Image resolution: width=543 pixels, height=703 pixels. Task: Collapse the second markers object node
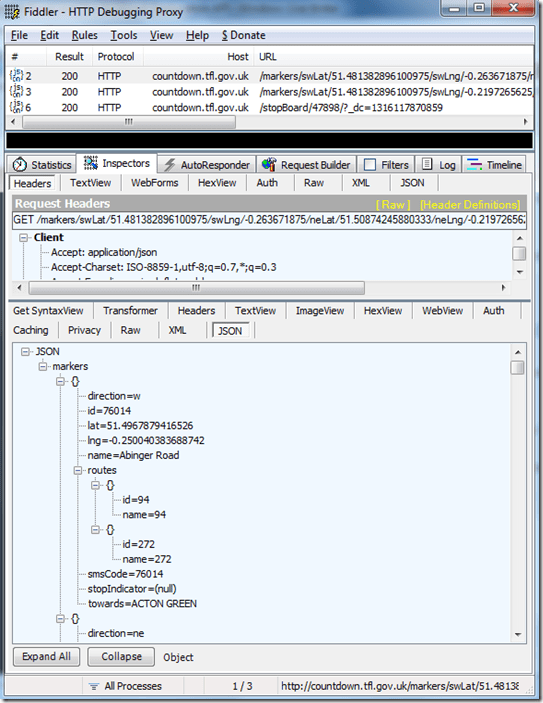(x=60, y=619)
